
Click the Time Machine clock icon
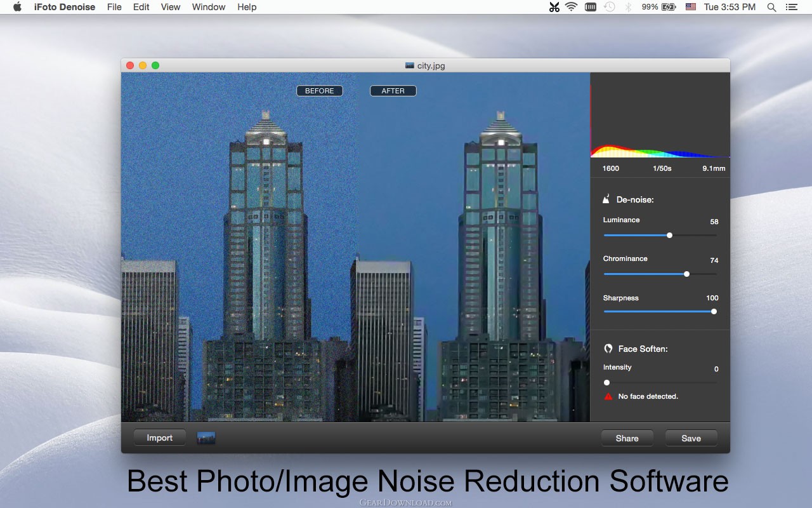coord(610,7)
